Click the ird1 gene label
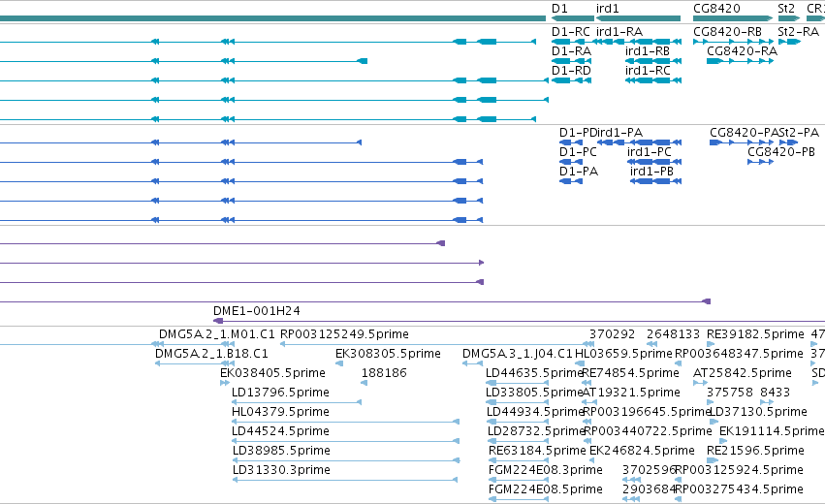 click(x=607, y=9)
